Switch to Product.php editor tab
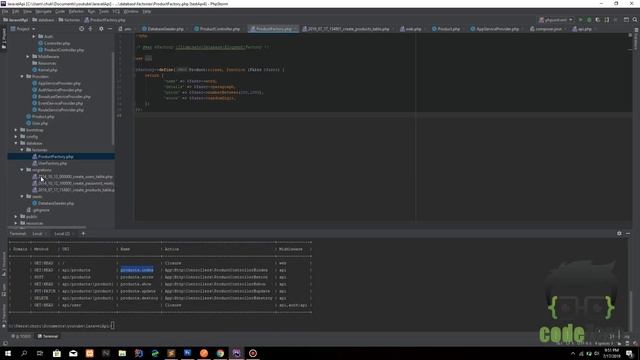This screenshot has height=360, width=640. click(446, 29)
